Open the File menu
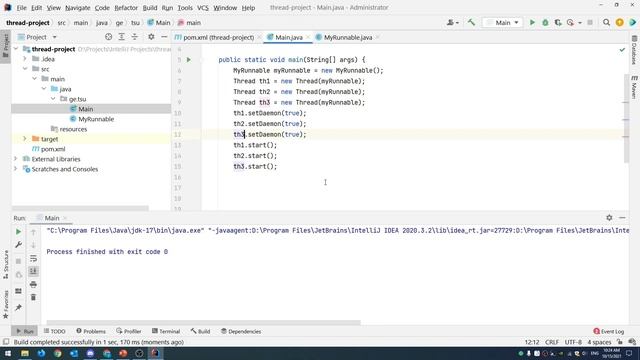Screen dimensions: 640x360 click(21, 8)
